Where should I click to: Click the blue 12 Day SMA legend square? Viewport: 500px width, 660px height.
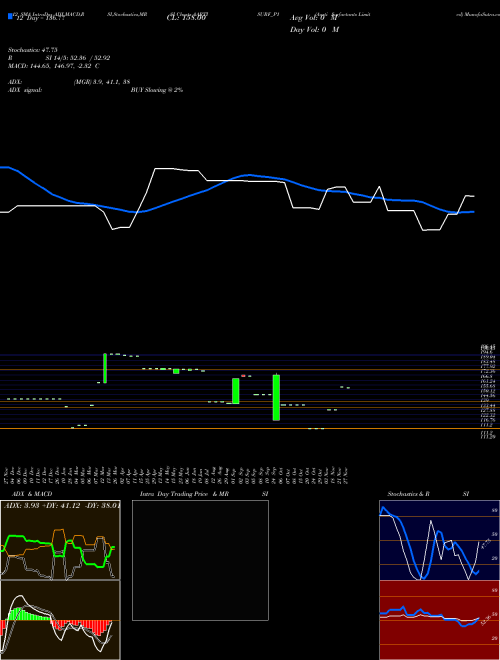(10, 16)
